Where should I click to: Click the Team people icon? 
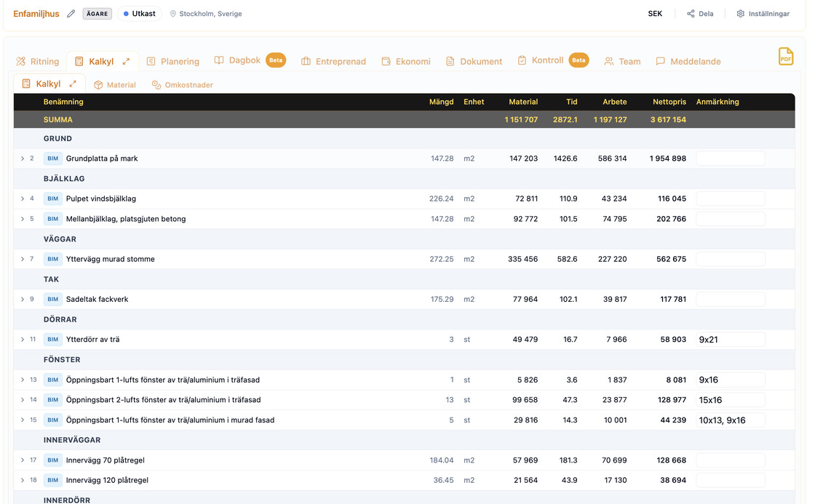[608, 61]
